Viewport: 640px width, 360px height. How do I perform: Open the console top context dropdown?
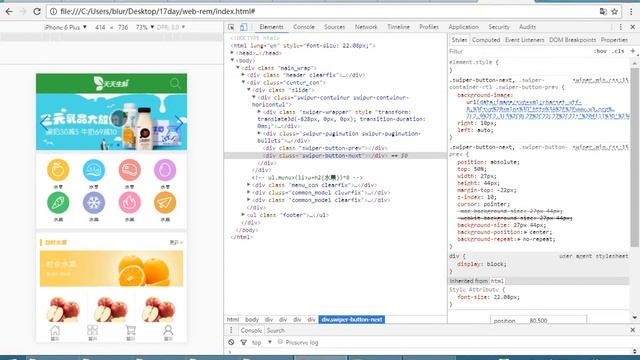262,342
